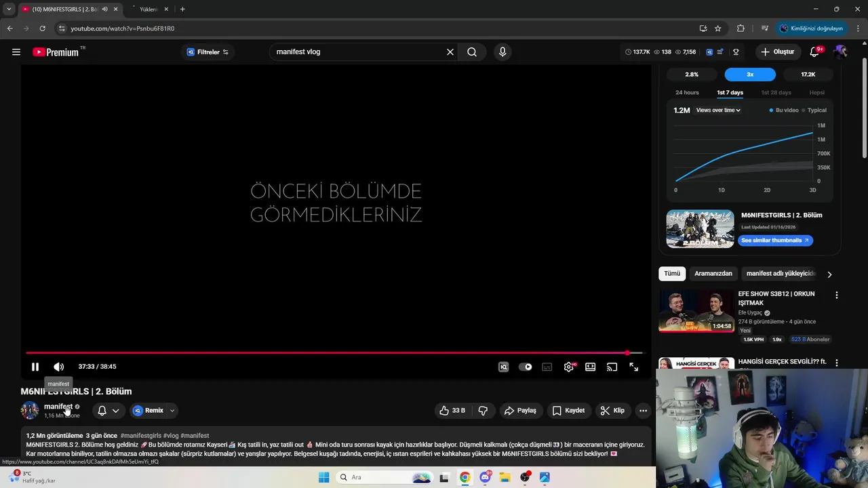Expand the Remix dropdown arrow
This screenshot has width=868, height=488.
point(172,411)
